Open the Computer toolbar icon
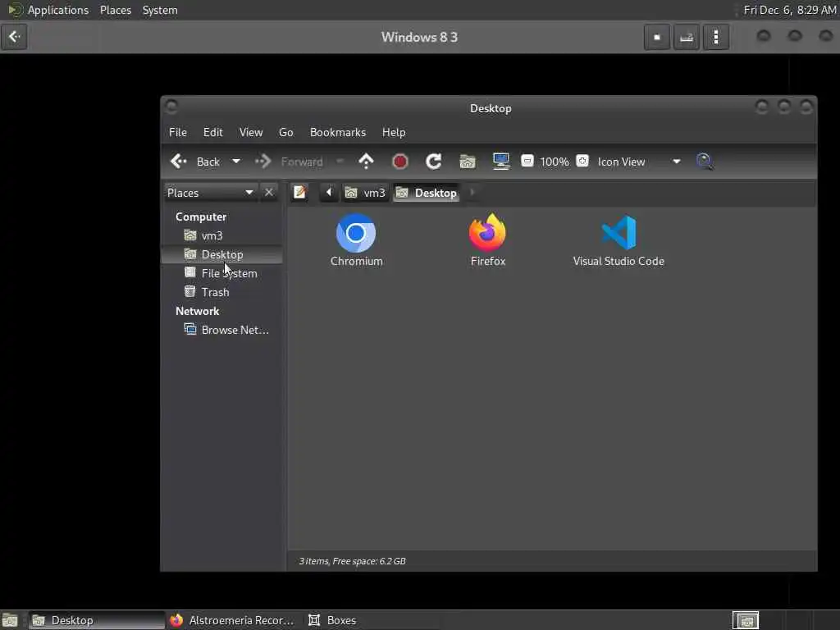840x630 pixels. pyautogui.click(x=501, y=162)
